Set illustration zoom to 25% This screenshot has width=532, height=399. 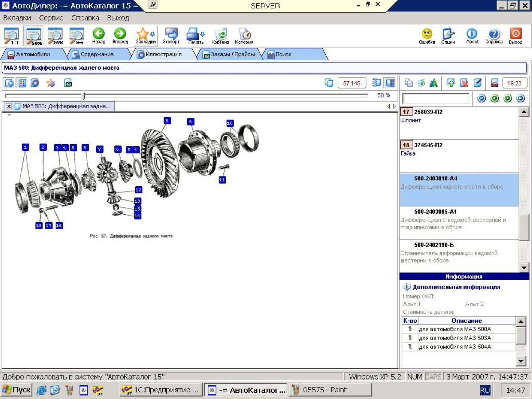coord(55,36)
